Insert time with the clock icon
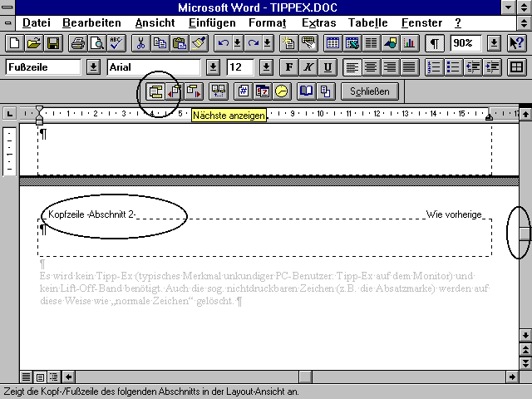The width and height of the screenshot is (532, 399). [281, 91]
